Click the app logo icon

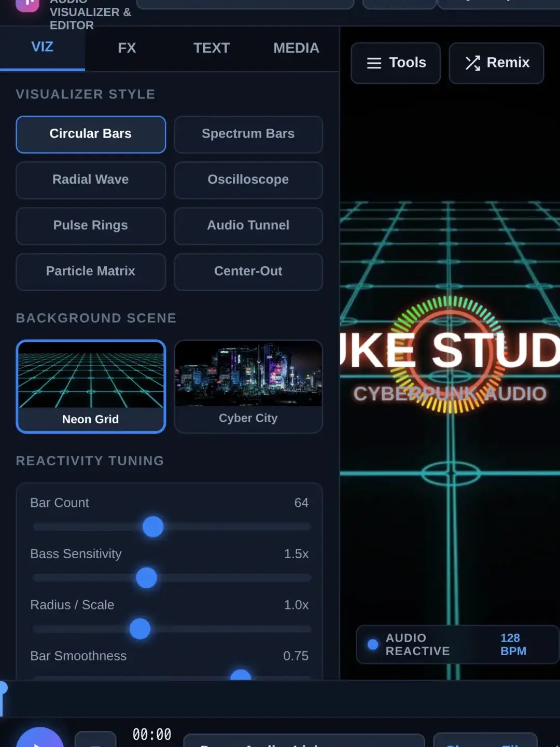click(x=27, y=5)
